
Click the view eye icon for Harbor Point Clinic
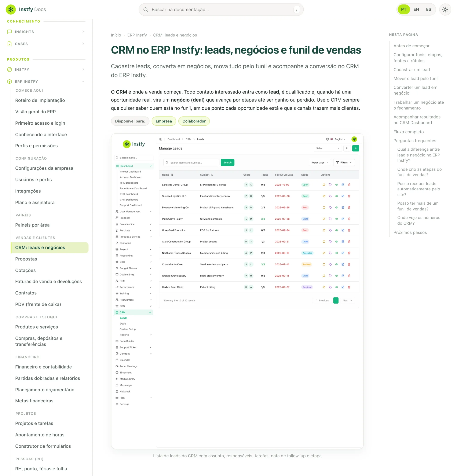pos(337,287)
